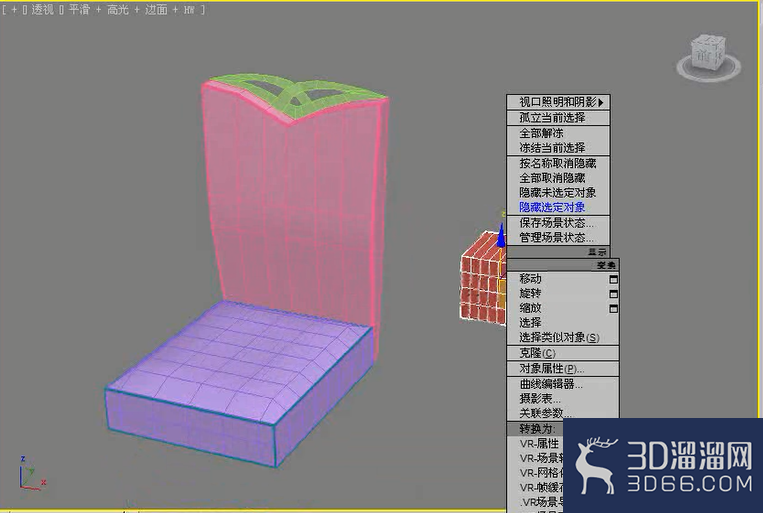The width and height of the screenshot is (763, 513).
Task: Click highlighted 隐藏选定对象 entry
Action: click(558, 207)
